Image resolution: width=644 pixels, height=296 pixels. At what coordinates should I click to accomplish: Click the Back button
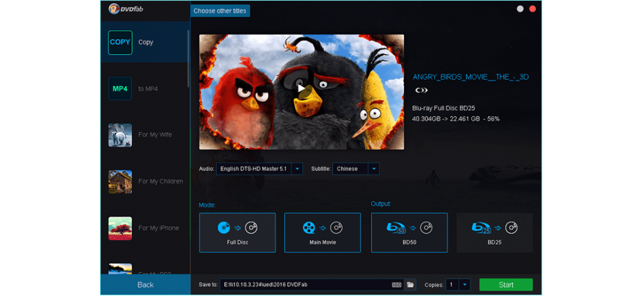click(x=145, y=284)
